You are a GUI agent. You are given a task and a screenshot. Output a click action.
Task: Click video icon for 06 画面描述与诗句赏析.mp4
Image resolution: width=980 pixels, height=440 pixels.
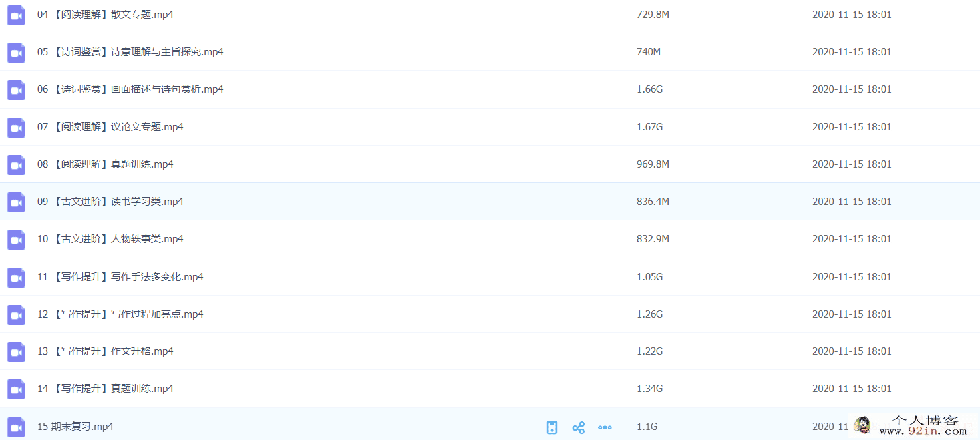pyautogui.click(x=16, y=89)
